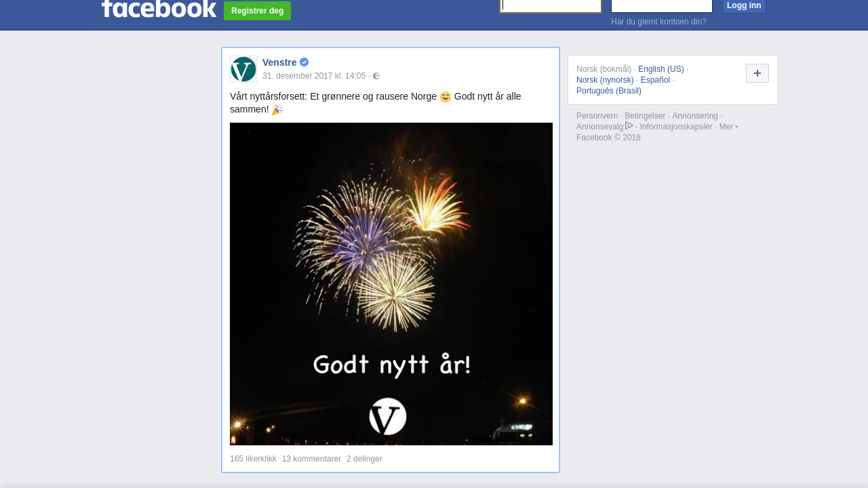Open the Venstre profile picture
868x488 pixels.
pos(243,69)
